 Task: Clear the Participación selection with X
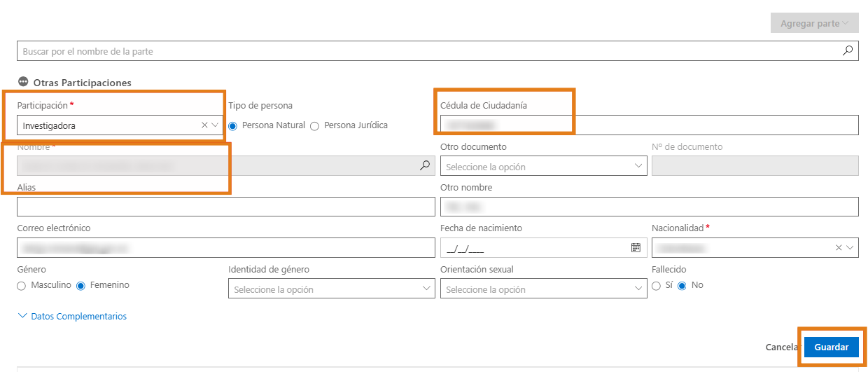(204, 125)
